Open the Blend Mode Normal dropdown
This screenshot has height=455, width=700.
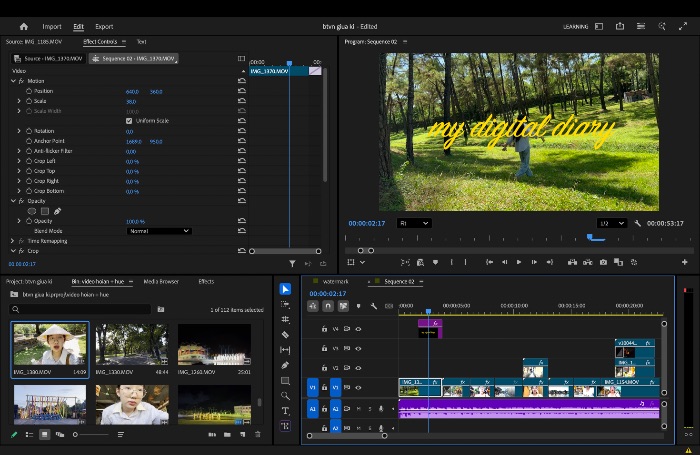(159, 231)
